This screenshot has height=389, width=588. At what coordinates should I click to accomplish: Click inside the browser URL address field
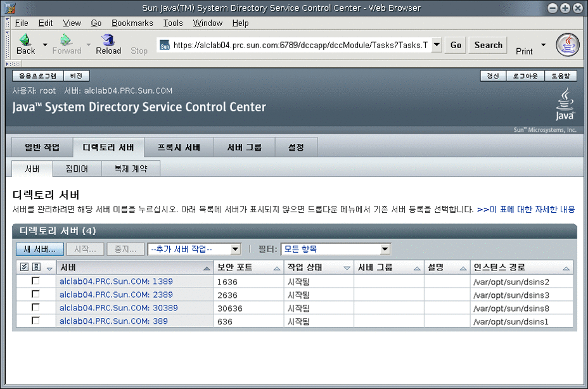coord(300,46)
